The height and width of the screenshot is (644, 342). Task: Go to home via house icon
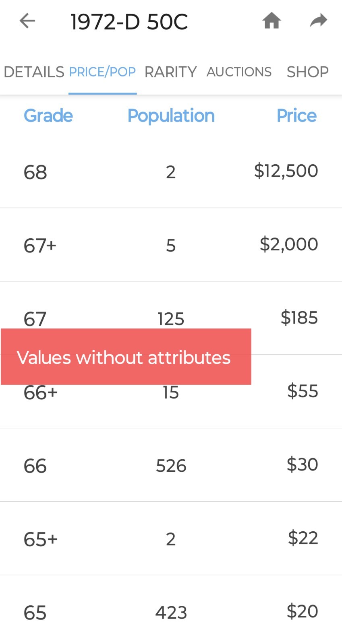coord(272,21)
